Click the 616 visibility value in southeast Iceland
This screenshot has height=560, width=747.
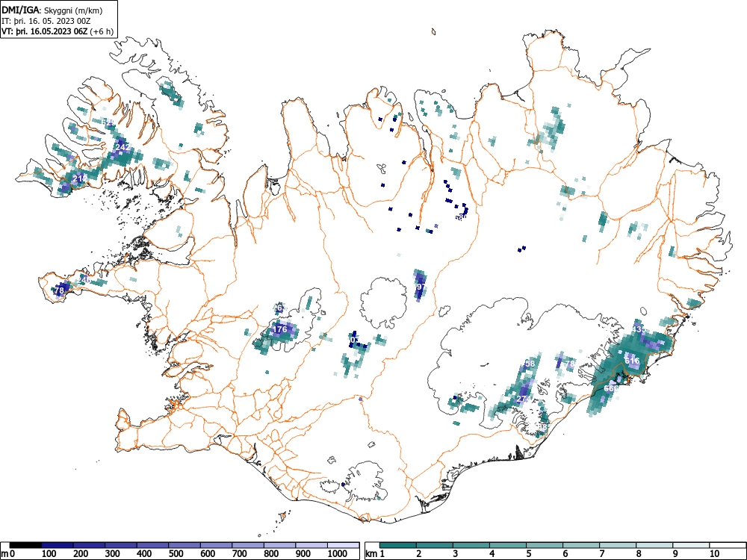pyautogui.click(x=632, y=361)
